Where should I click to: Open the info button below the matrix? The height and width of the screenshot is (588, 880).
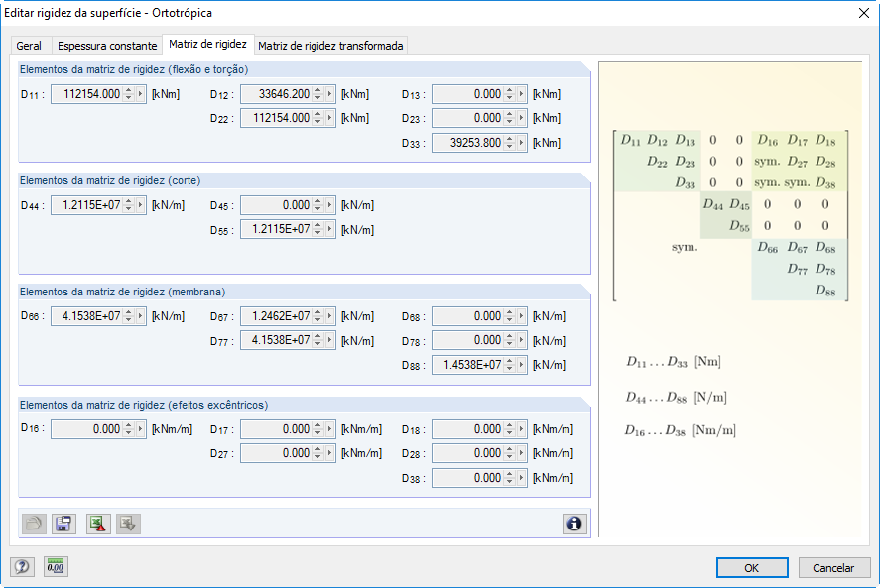(573, 524)
